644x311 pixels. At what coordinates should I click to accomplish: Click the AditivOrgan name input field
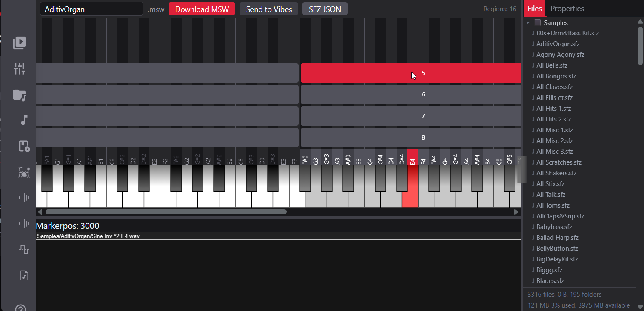(91, 9)
